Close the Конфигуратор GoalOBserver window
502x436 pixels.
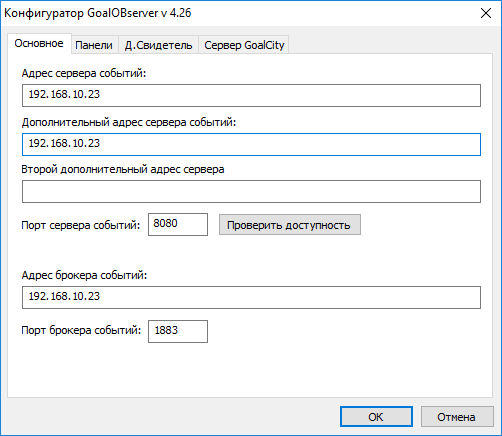pos(486,13)
